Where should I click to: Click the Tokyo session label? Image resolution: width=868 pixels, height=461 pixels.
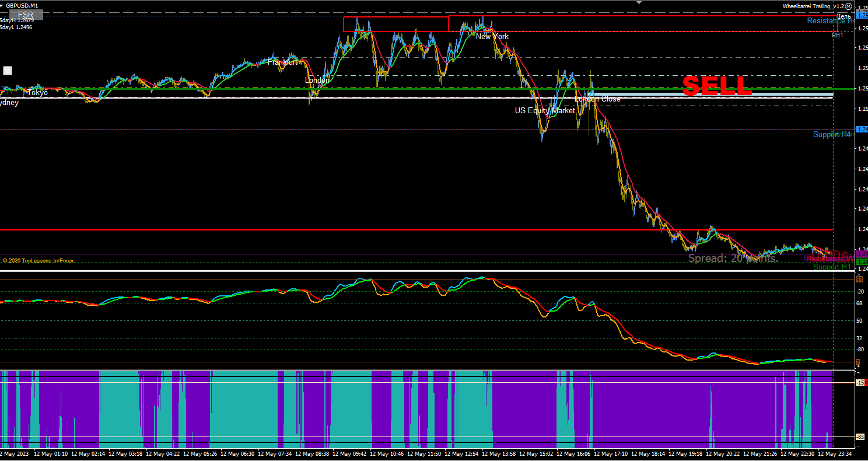[x=38, y=93]
